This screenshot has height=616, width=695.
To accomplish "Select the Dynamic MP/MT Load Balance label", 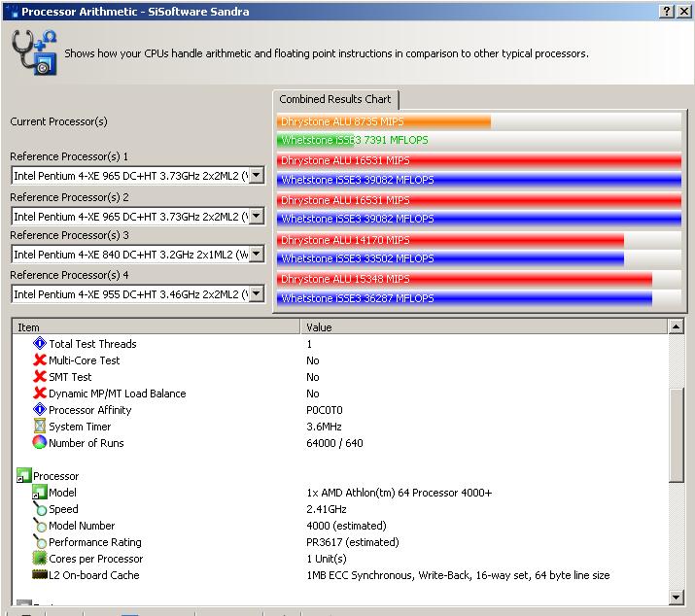I will tap(118, 394).
